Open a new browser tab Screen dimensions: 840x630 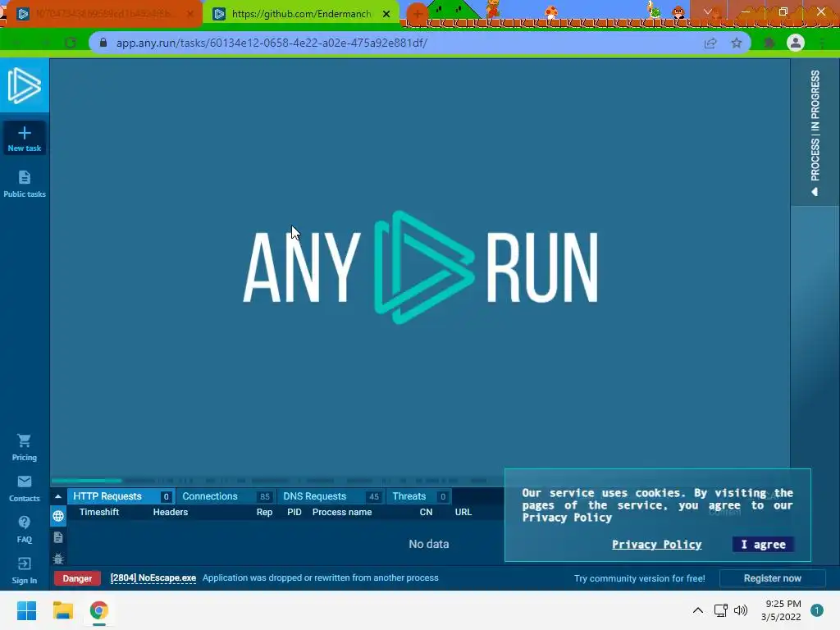point(418,14)
